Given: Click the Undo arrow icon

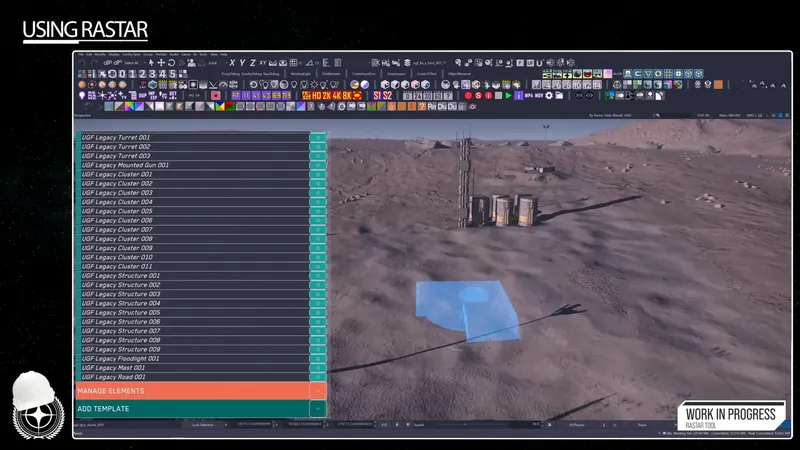Looking at the screenshot, I should [82, 63].
